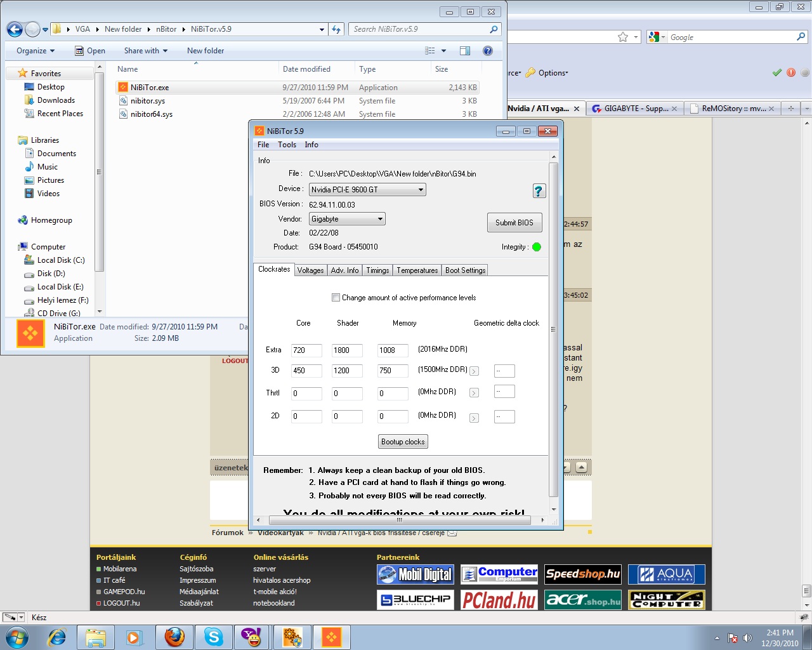
Task: Open the PCland.hu partner banner
Action: coord(499,600)
